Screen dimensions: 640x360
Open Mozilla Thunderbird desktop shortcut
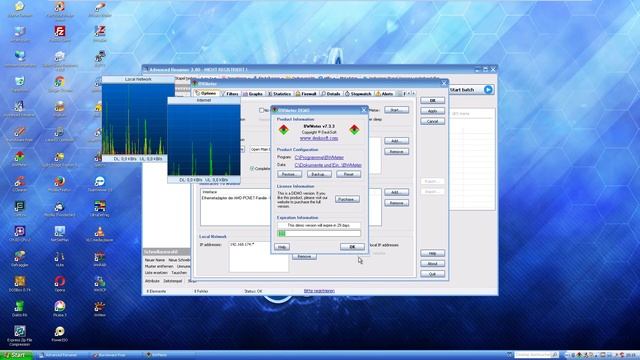pos(60,207)
